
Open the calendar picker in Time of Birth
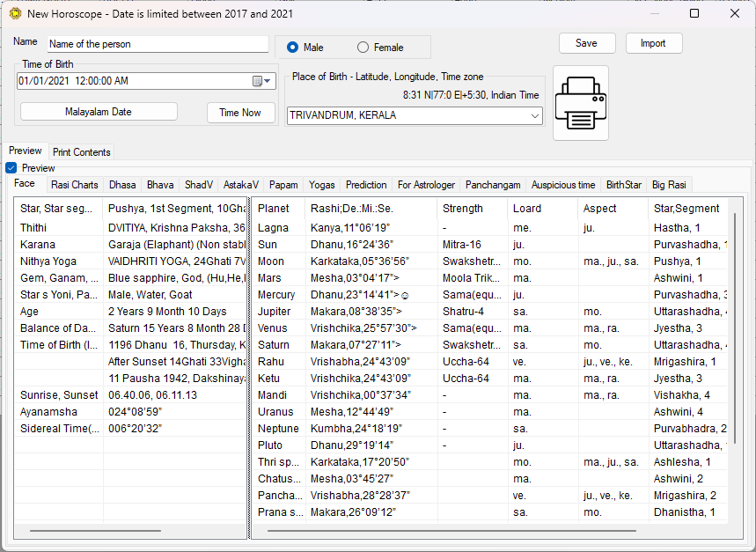[262, 81]
